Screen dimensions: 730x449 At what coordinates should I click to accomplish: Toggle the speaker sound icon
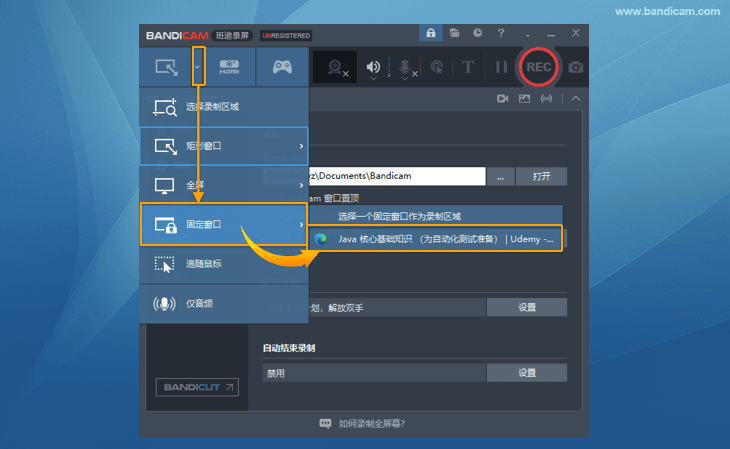(373, 67)
